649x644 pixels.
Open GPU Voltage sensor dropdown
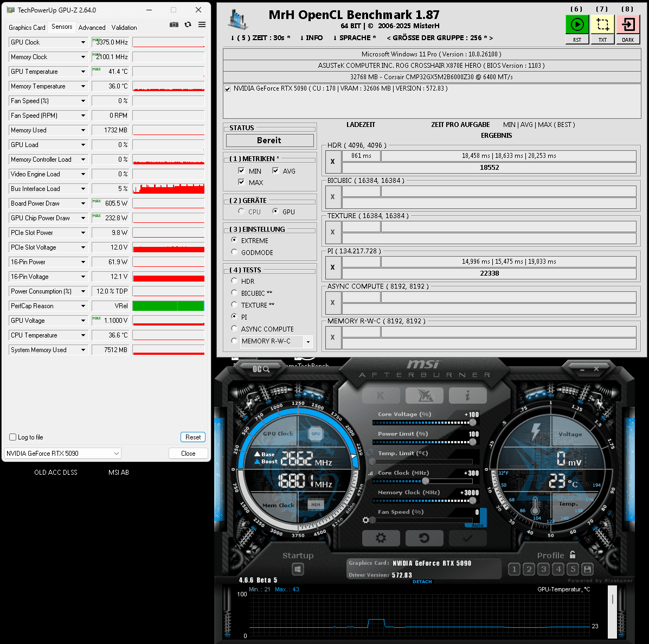(83, 321)
